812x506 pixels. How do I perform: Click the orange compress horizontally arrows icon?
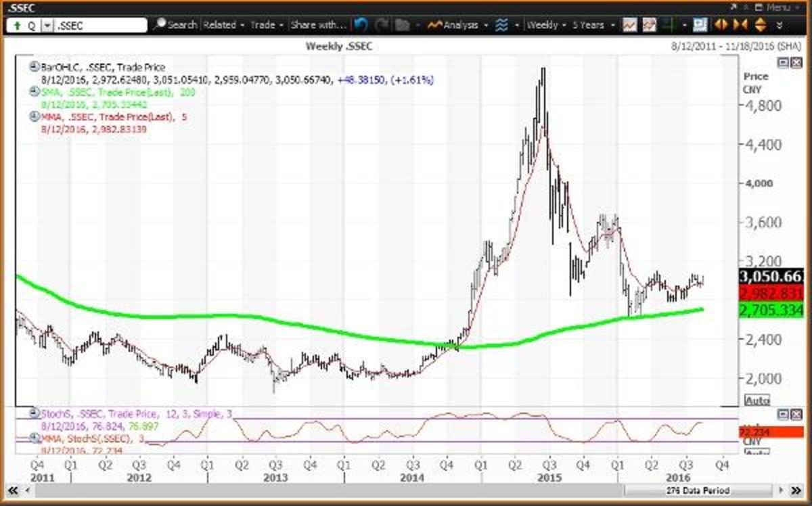pyautogui.click(x=740, y=25)
